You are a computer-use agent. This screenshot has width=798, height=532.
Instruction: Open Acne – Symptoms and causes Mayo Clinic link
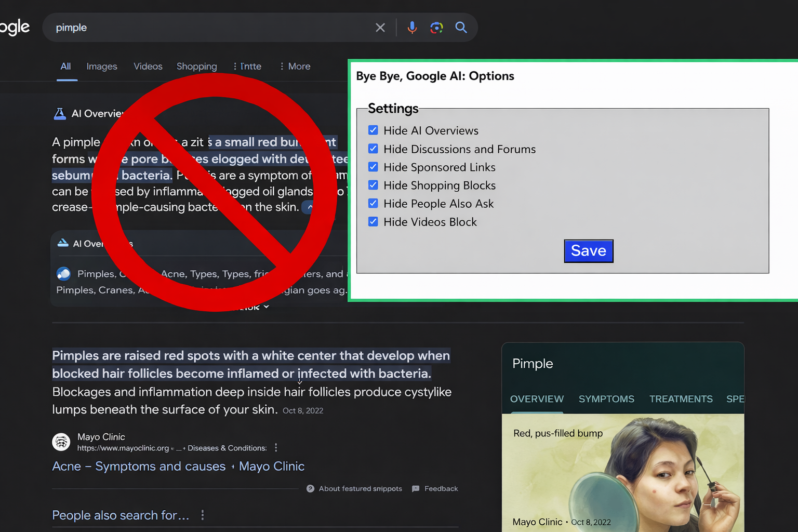(178, 466)
